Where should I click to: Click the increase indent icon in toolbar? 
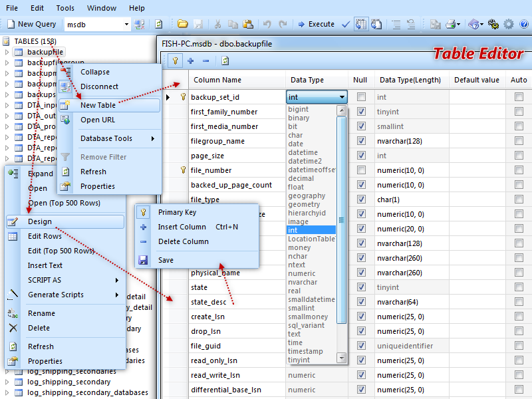[x=396, y=24]
